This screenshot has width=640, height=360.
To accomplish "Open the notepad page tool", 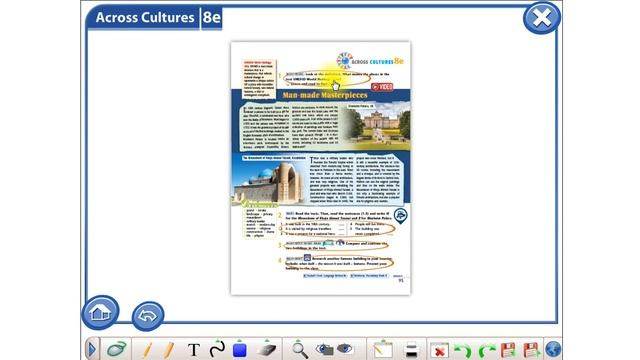I will [383, 349].
